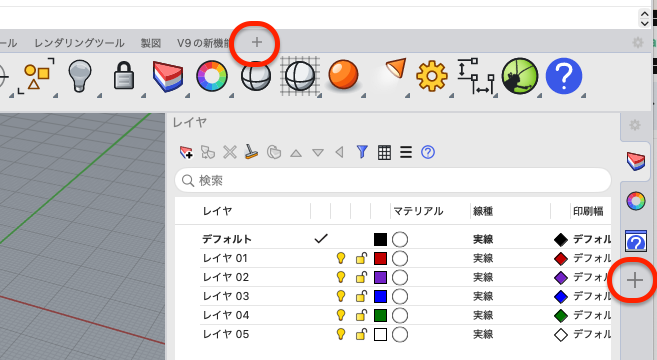Select the dimension tool icon

tap(476, 76)
